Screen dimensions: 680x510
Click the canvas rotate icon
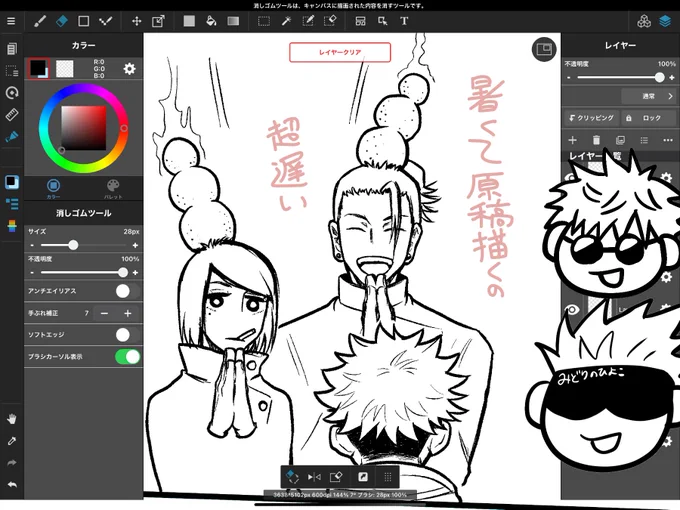pyautogui.click(x=12, y=92)
